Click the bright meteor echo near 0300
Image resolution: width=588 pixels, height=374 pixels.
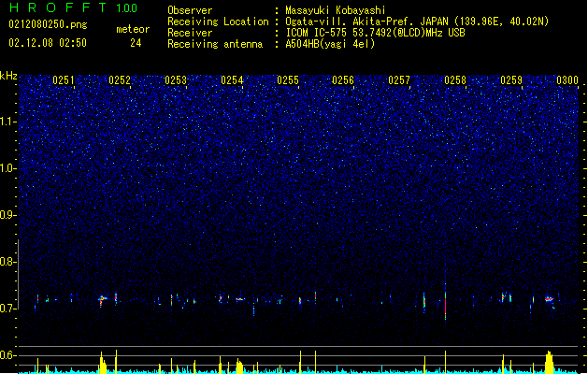[550, 299]
